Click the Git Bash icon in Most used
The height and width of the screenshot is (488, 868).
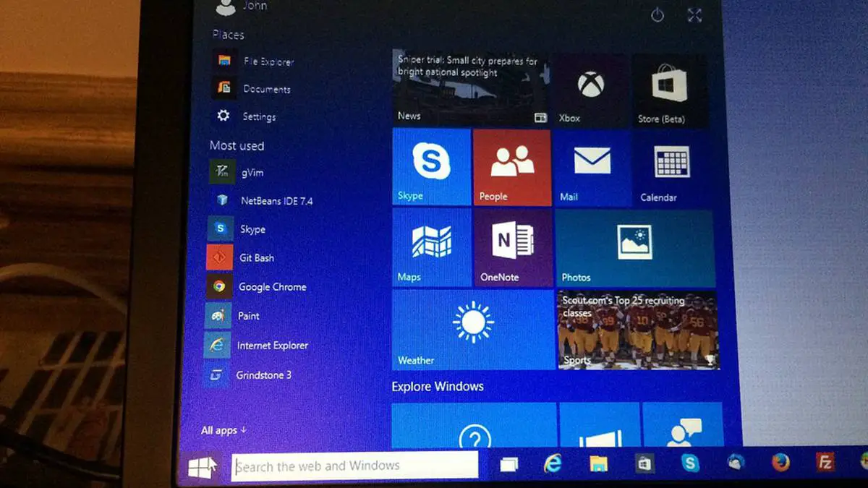point(218,257)
